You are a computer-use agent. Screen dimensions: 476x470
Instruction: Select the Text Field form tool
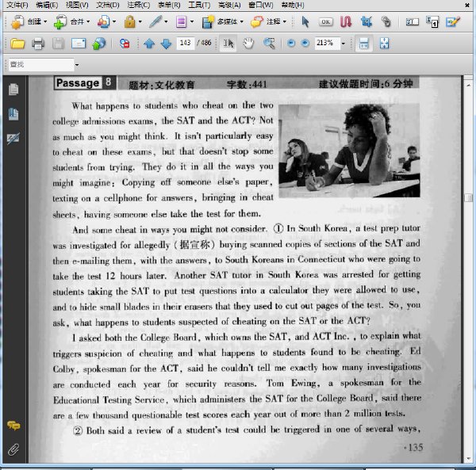[413, 22]
